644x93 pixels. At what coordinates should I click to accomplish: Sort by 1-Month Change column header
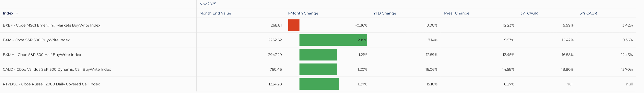point(303,13)
